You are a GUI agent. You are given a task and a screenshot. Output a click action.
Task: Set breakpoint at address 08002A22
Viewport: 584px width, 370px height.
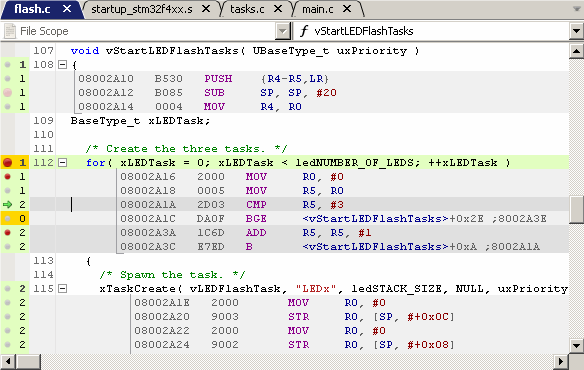(x=7, y=331)
